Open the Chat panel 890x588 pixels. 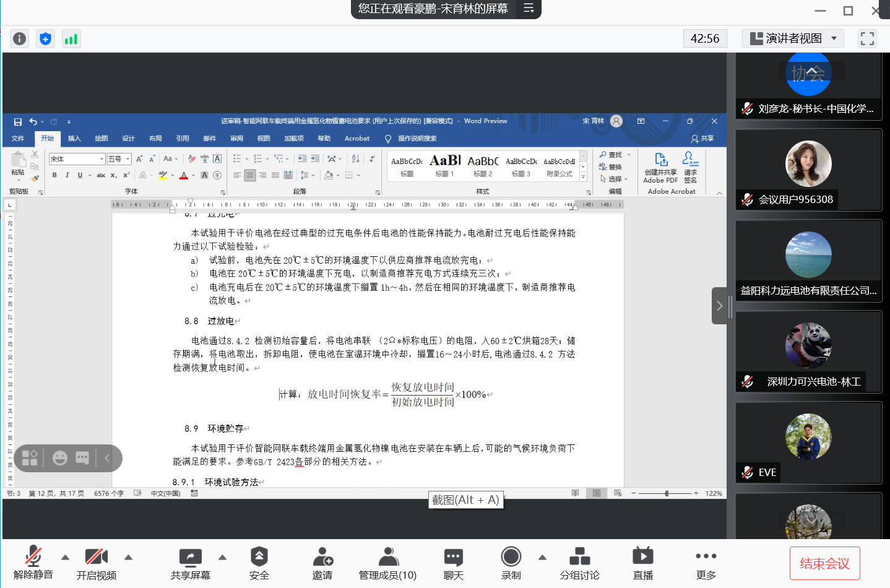coord(453,563)
